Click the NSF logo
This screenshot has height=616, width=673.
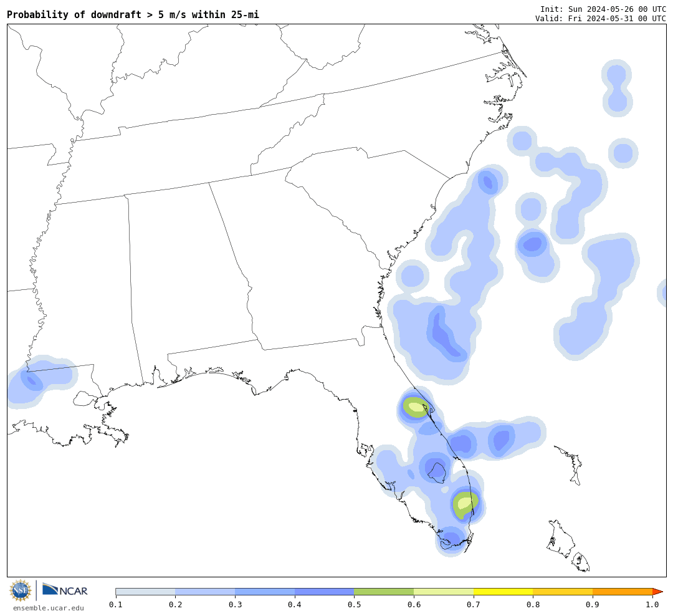click(21, 590)
